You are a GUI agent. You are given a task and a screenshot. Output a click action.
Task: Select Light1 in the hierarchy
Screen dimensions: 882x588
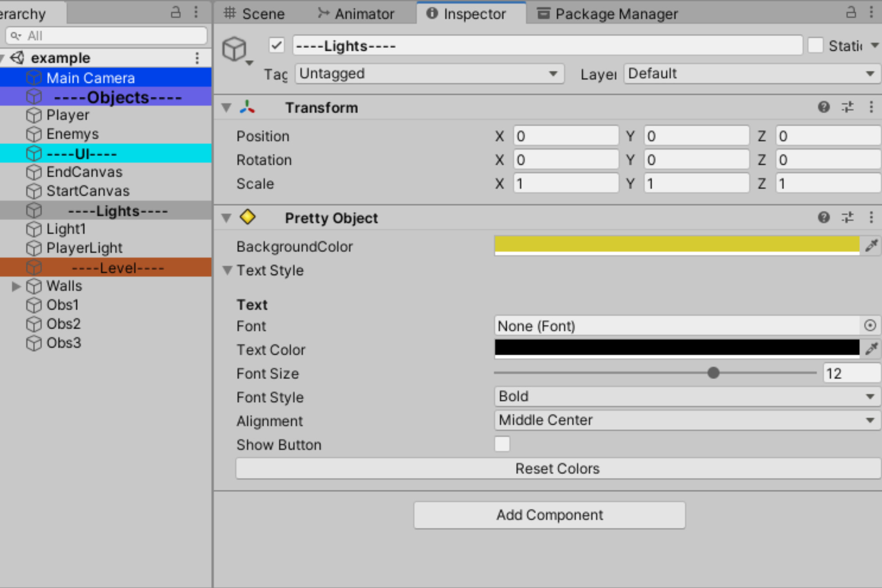pyautogui.click(x=66, y=229)
